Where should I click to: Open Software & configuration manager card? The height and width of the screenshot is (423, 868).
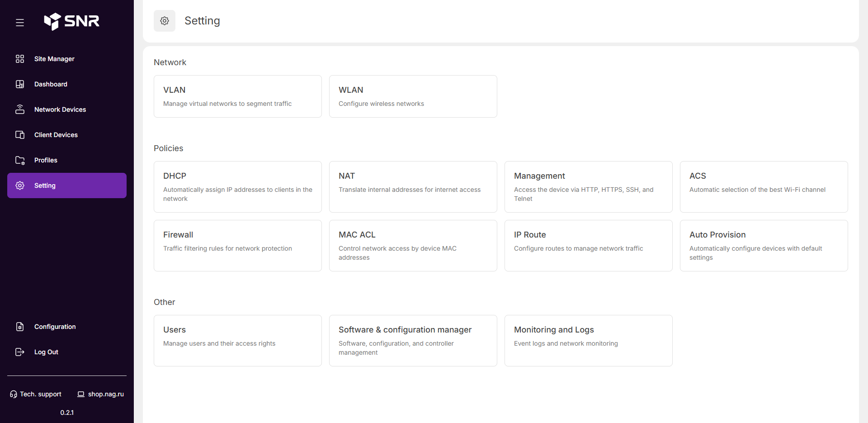coord(413,341)
